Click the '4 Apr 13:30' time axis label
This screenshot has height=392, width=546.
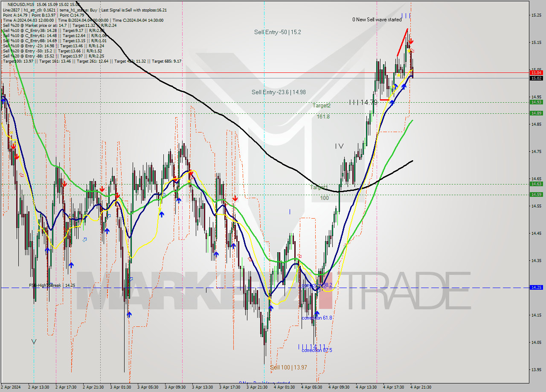pos(366,387)
